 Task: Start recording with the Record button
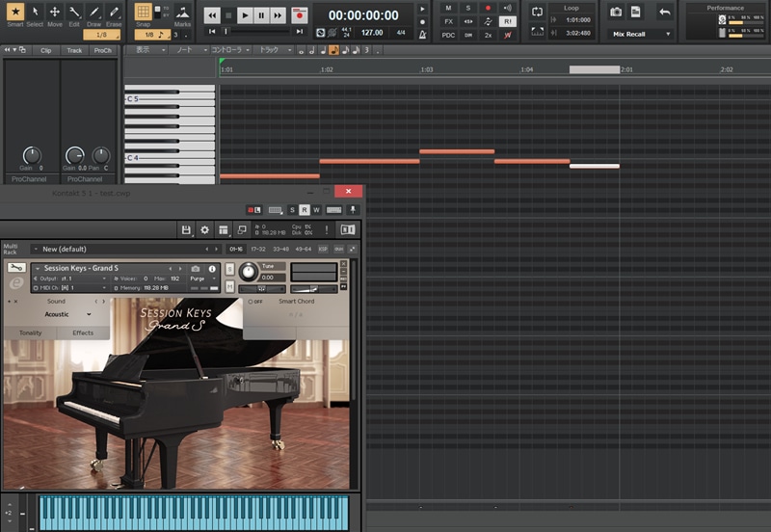(x=299, y=15)
